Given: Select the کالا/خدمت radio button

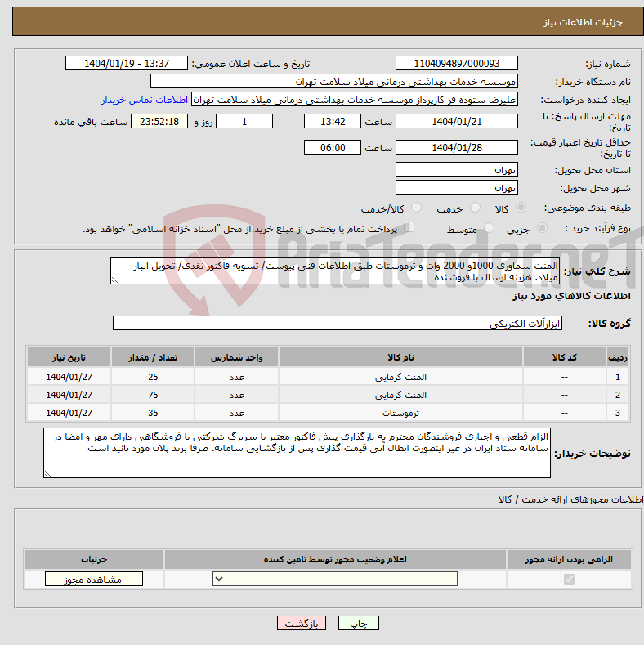Looking at the screenshot, I should click(416, 208).
